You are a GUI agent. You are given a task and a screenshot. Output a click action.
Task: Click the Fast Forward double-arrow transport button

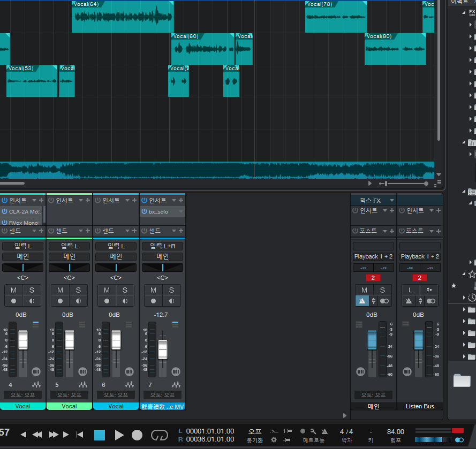(54, 435)
